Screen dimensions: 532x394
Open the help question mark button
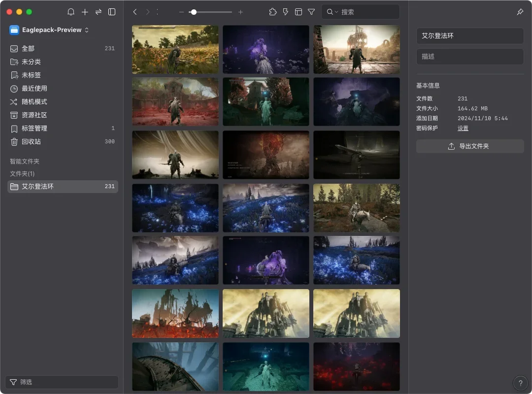pos(521,383)
